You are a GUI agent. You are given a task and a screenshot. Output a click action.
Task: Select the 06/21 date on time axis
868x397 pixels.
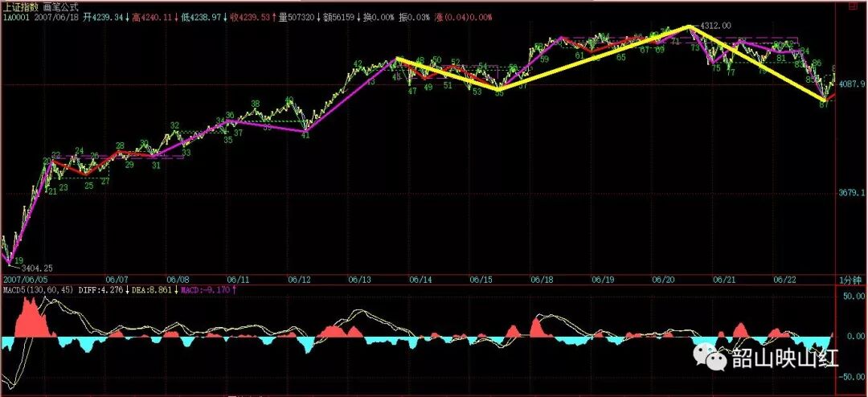[x=723, y=280]
